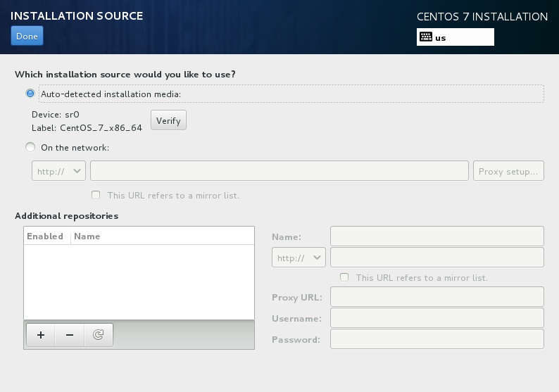This screenshot has height=392, width=559.
Task: Click the repository URL text field
Action: 436,258
